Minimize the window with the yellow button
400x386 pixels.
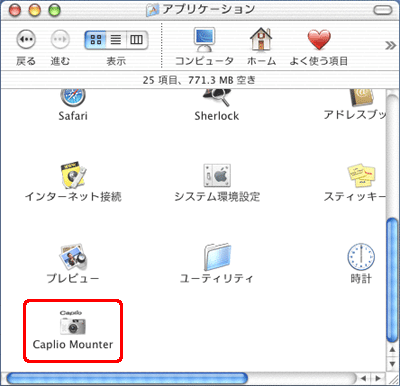[x=35, y=10]
